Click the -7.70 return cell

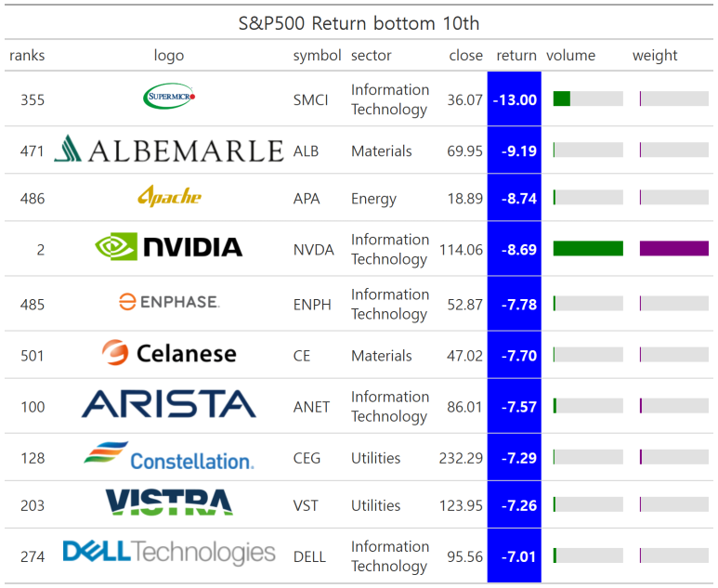(515, 355)
